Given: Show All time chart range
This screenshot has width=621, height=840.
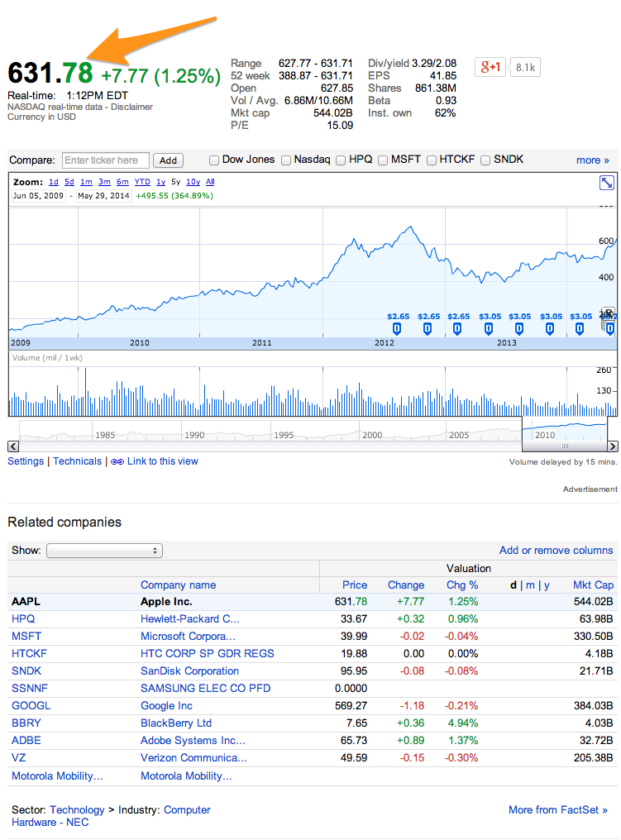Looking at the screenshot, I should (210, 182).
